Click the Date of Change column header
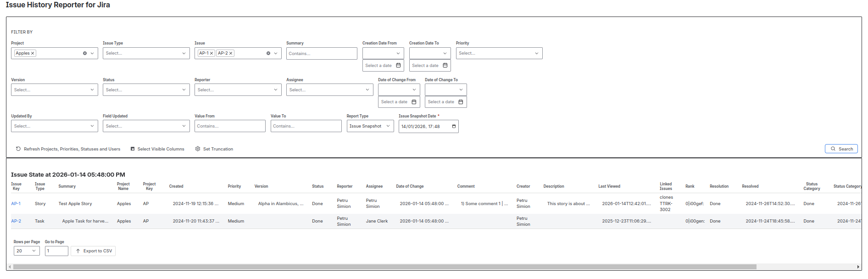Viewport: 868px width, 279px height. coord(410,186)
